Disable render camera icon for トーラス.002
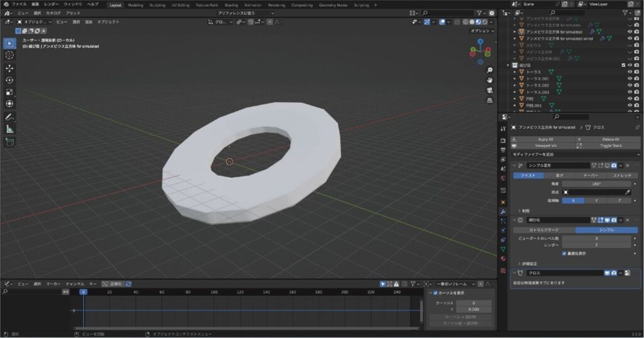Screen dimensions: 644x338 [x=637, y=85]
